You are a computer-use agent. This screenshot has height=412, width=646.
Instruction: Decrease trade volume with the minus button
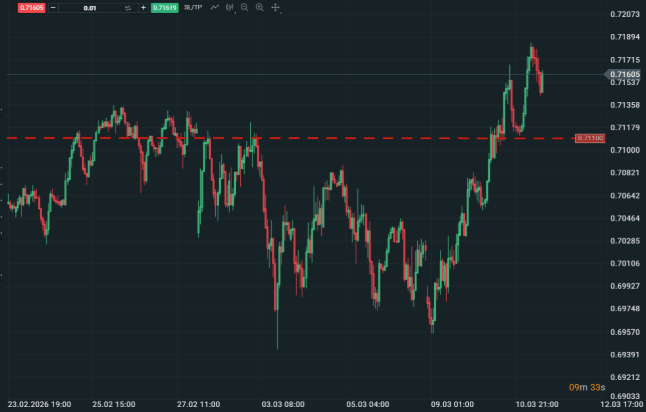52,7
